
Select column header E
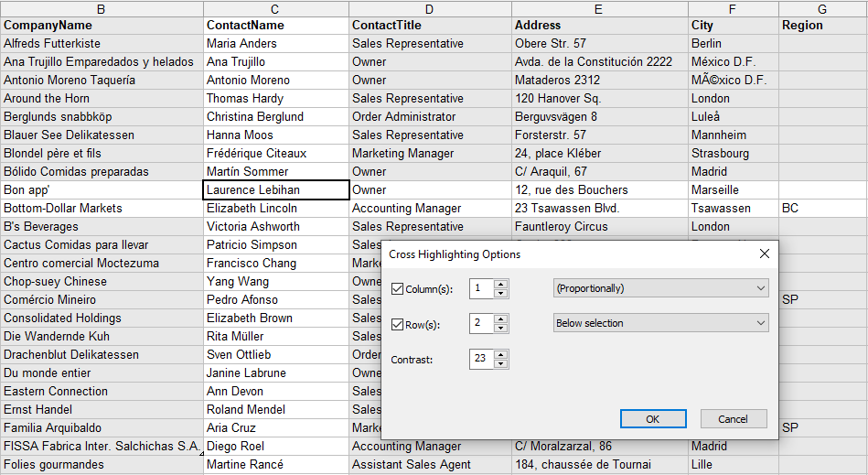pos(599,8)
